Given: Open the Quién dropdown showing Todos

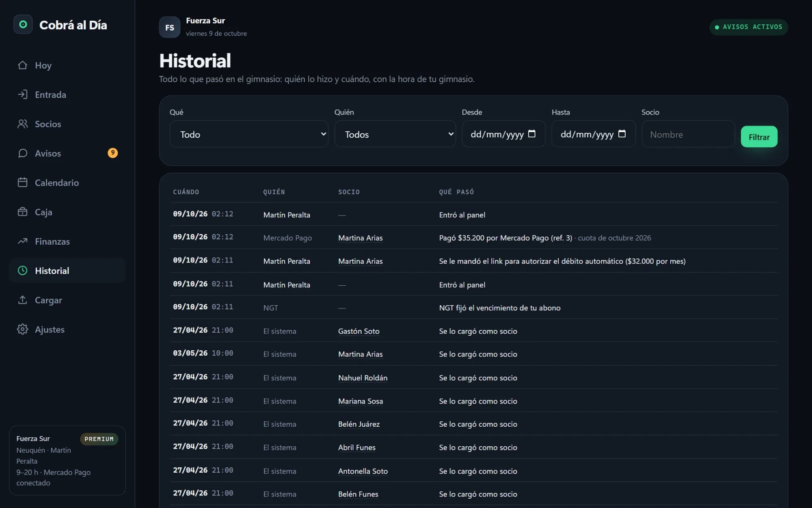Looking at the screenshot, I should (395, 134).
